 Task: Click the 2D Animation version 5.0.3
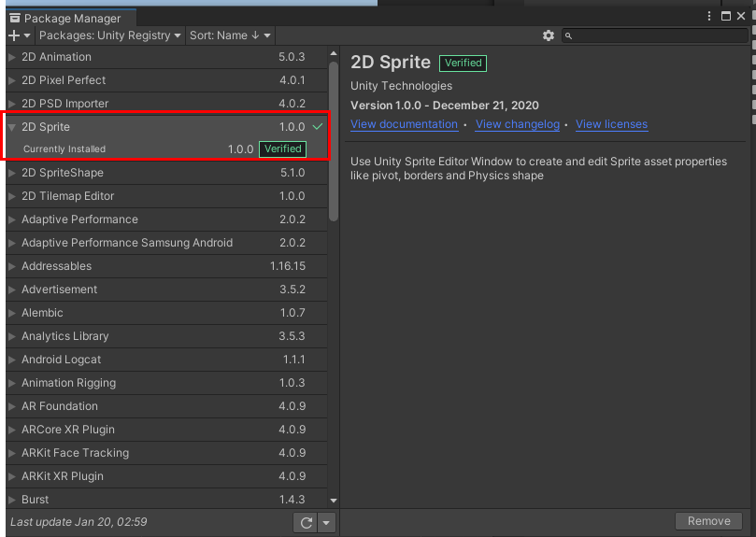(x=292, y=57)
